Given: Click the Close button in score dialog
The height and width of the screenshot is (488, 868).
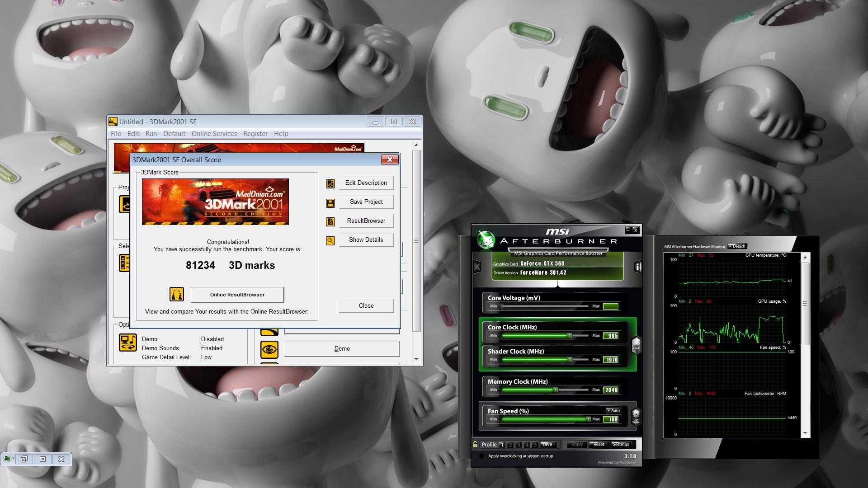Looking at the screenshot, I should point(366,306).
